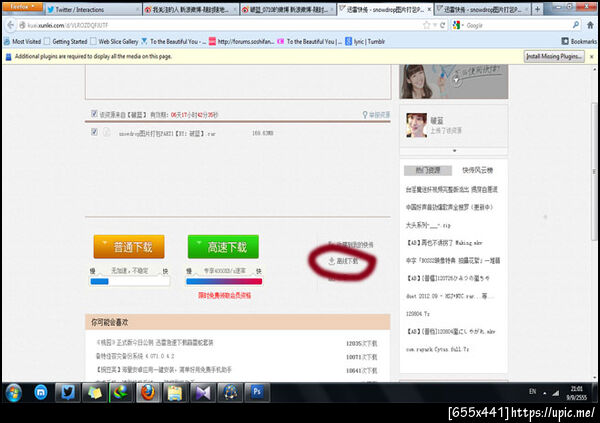This screenshot has width=600, height=423.
Task: Open Sticky Notes from the taskbar
Action: pyautogui.click(x=95, y=393)
